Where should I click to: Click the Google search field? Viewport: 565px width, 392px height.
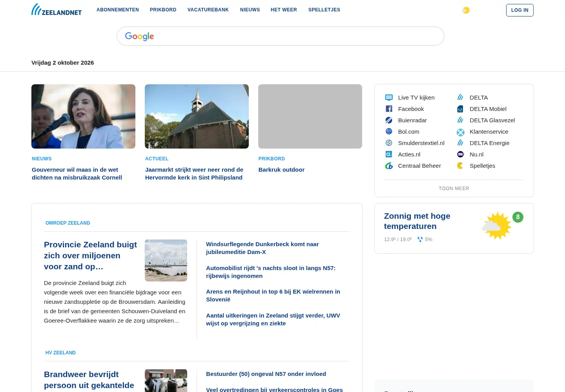pos(281,36)
